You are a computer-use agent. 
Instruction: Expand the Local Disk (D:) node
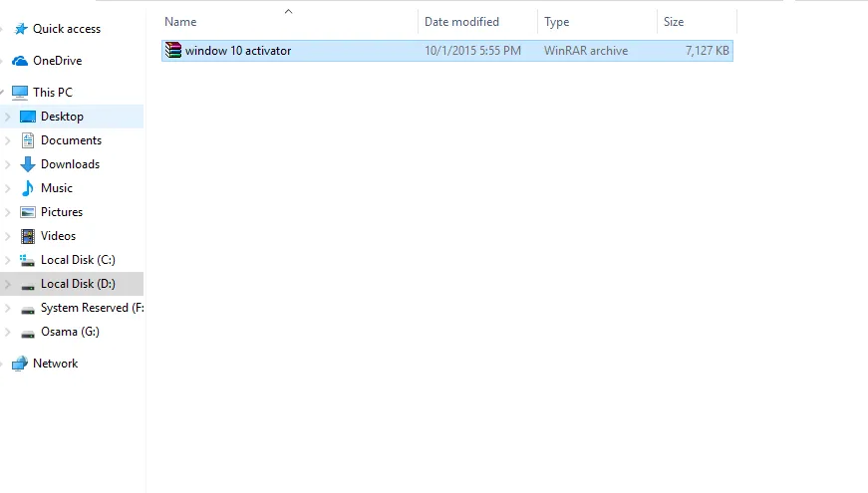(8, 284)
